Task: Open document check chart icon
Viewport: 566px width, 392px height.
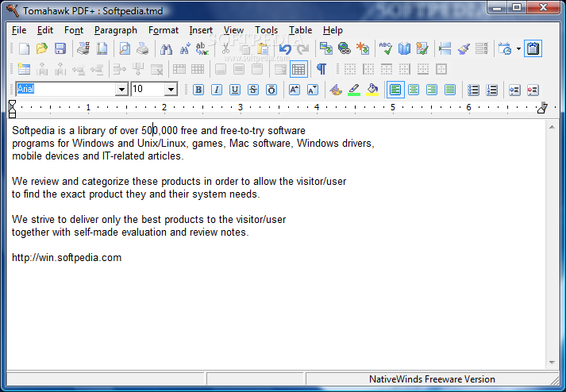Action: [422, 48]
